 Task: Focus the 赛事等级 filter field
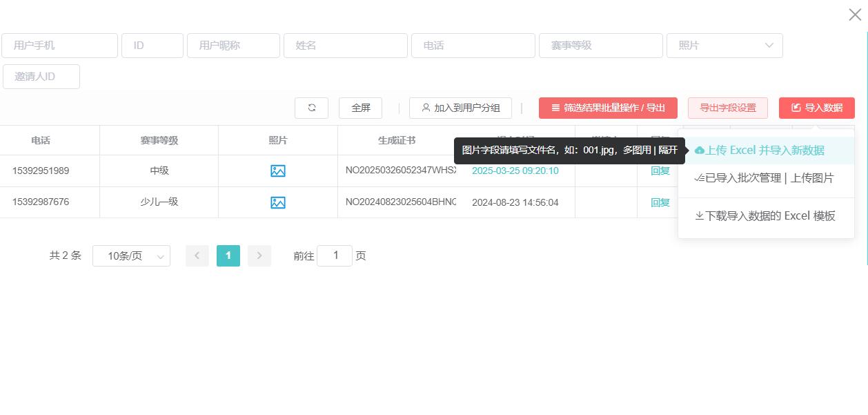point(601,45)
